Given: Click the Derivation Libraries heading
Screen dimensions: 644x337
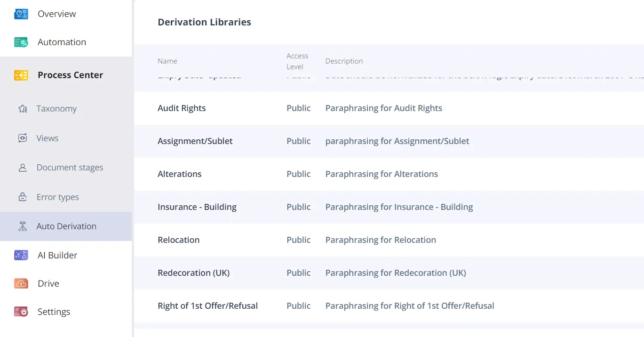Looking at the screenshot, I should tap(204, 22).
